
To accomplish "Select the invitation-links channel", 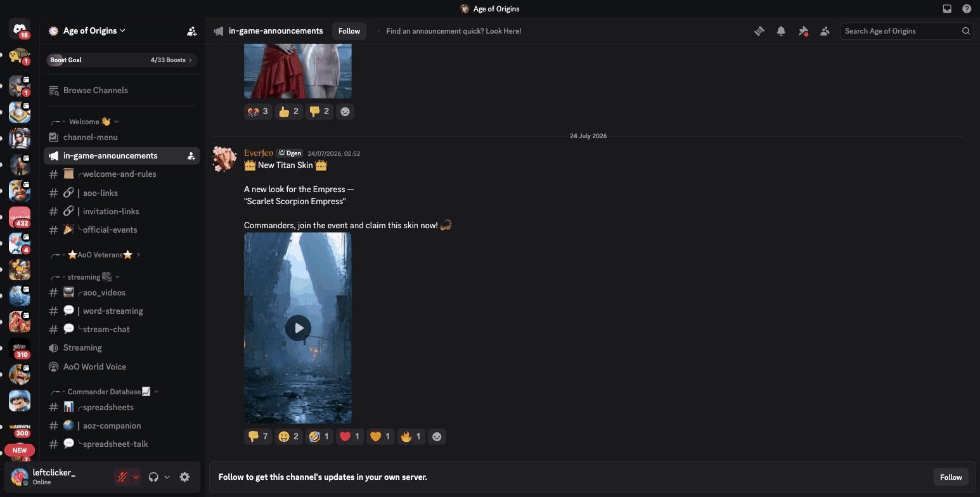I will tap(122, 212).
